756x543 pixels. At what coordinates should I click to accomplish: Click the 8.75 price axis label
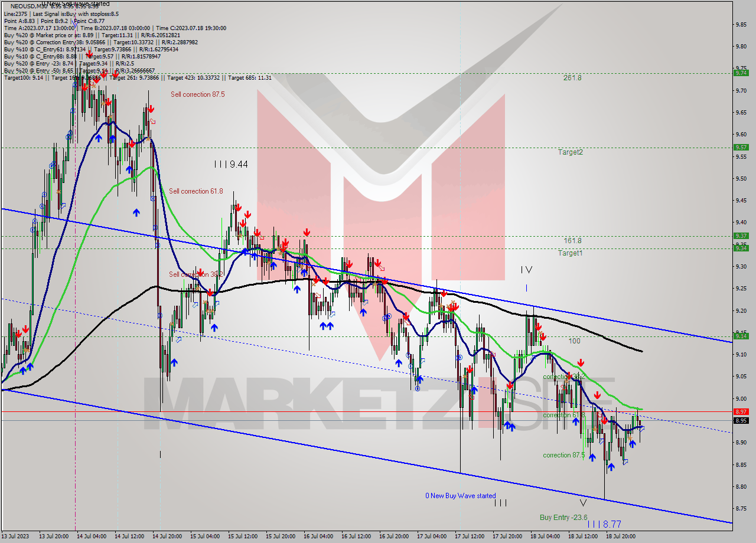click(742, 509)
